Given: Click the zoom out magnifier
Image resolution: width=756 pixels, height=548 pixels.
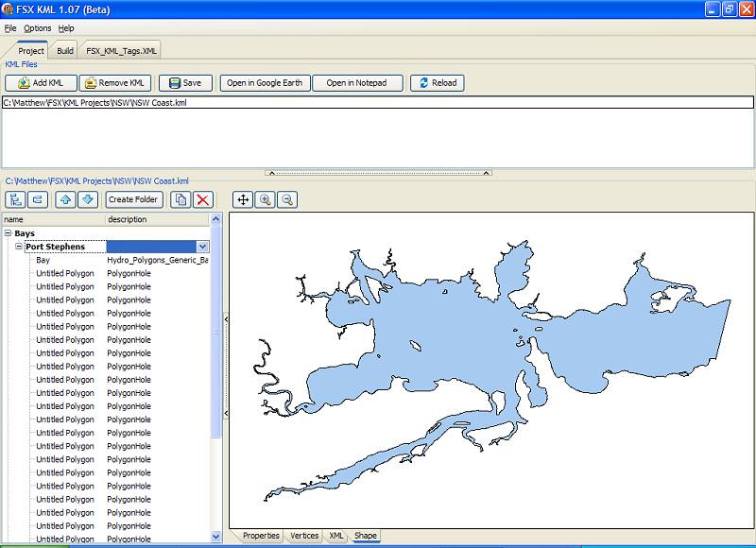Looking at the screenshot, I should pos(287,199).
